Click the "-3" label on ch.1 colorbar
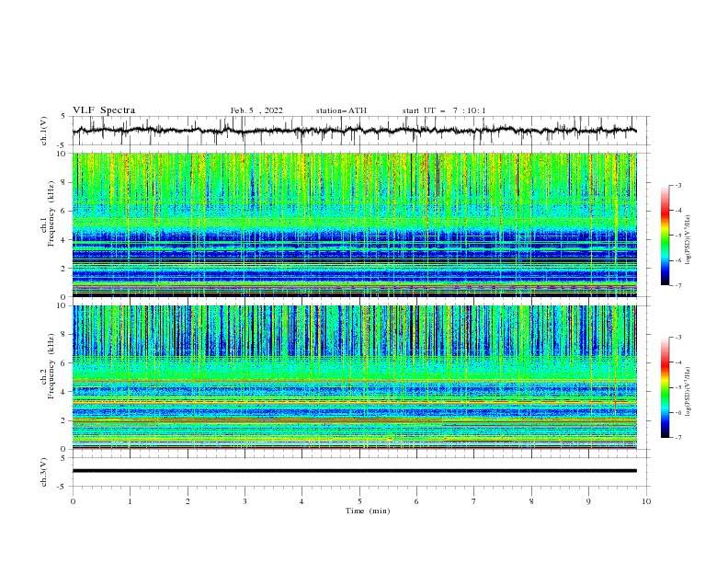Screen dimensions: 728x563 (677, 185)
